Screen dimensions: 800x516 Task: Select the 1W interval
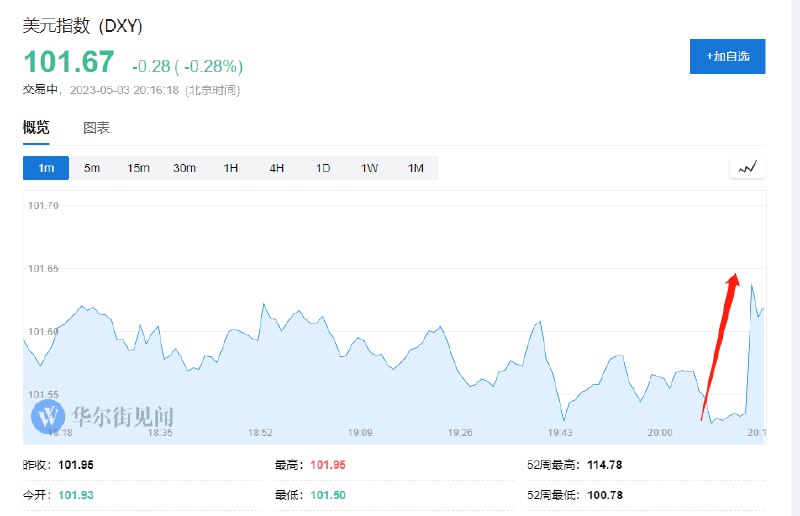pos(369,168)
